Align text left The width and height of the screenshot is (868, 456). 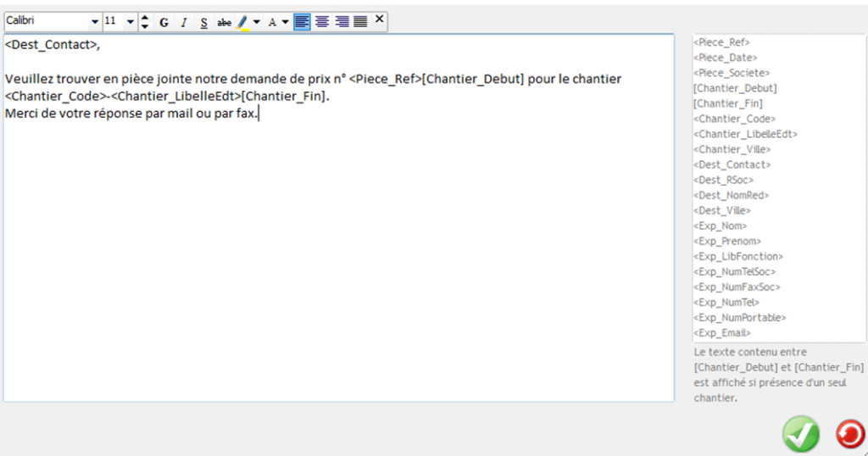[x=302, y=22]
